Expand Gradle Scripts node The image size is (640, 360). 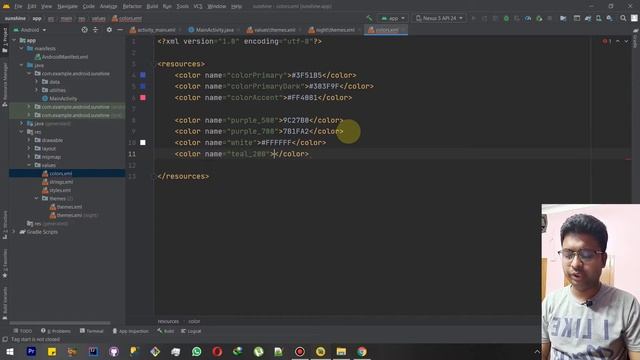click(14, 232)
